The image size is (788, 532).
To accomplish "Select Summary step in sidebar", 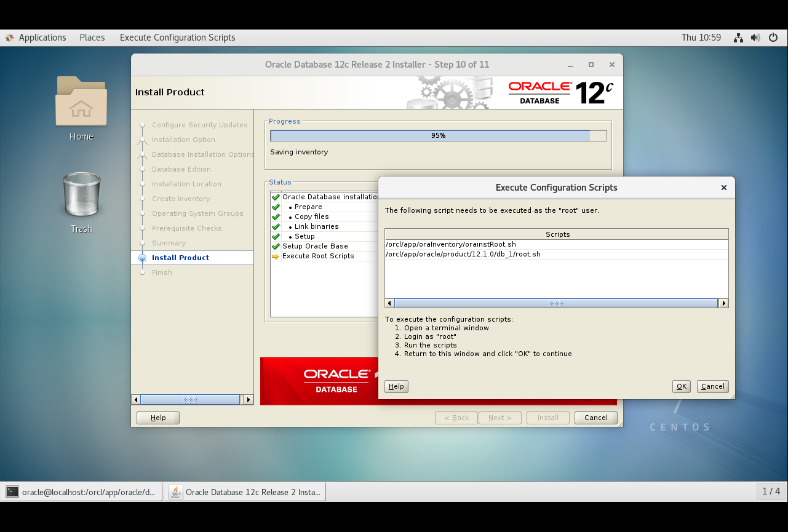I will click(169, 243).
